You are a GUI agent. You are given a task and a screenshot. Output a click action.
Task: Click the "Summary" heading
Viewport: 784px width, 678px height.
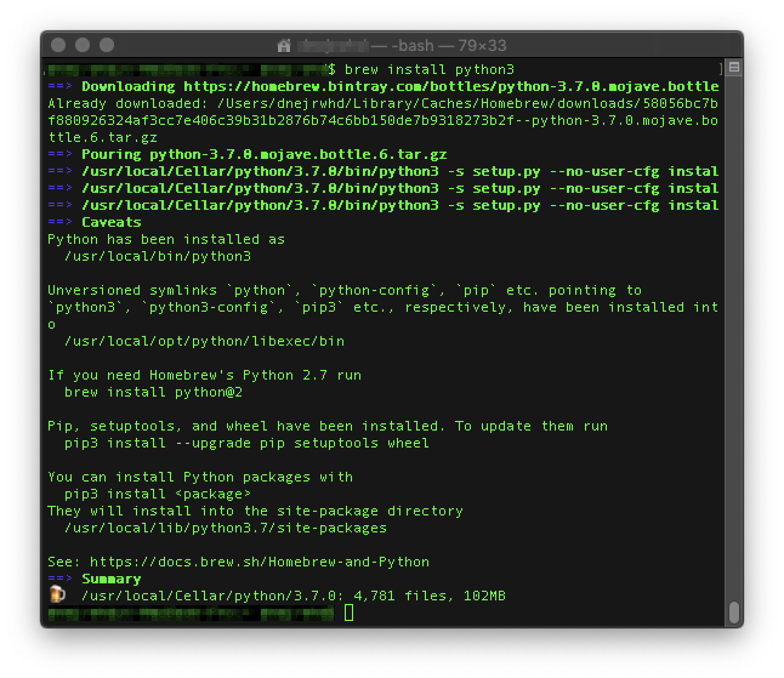tap(112, 579)
